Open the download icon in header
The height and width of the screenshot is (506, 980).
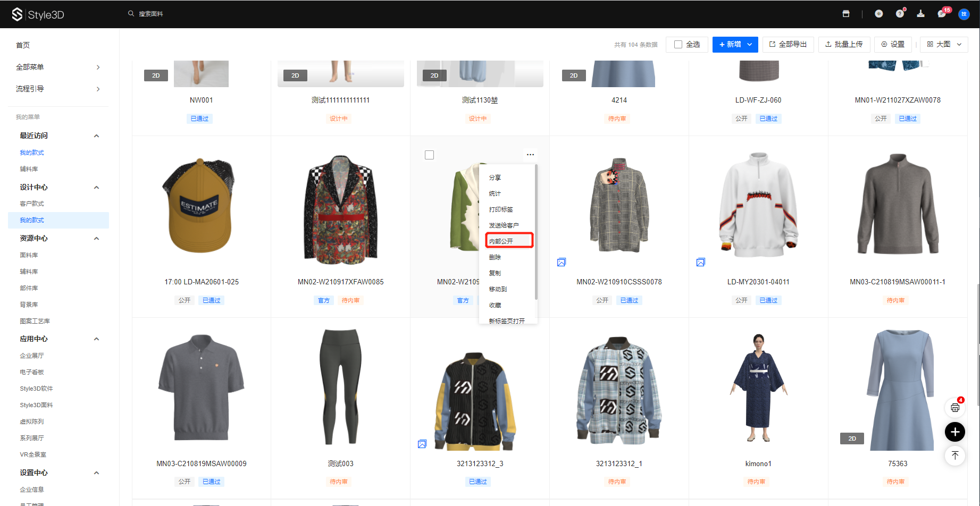pyautogui.click(x=920, y=14)
